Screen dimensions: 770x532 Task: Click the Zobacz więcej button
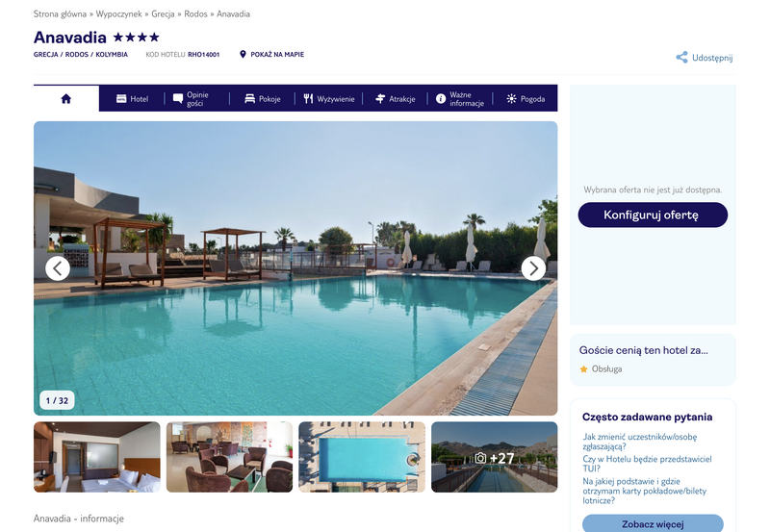coord(653,523)
